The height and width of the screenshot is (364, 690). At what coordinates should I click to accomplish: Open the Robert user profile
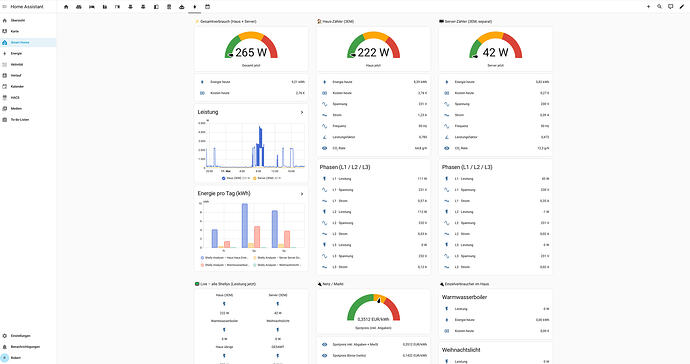pyautogui.click(x=28, y=357)
